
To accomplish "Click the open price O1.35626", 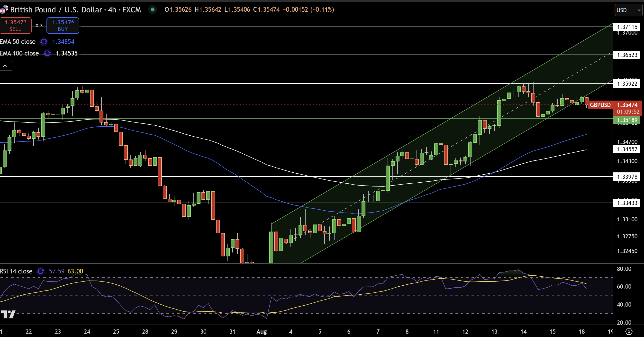I will pyautogui.click(x=178, y=9).
